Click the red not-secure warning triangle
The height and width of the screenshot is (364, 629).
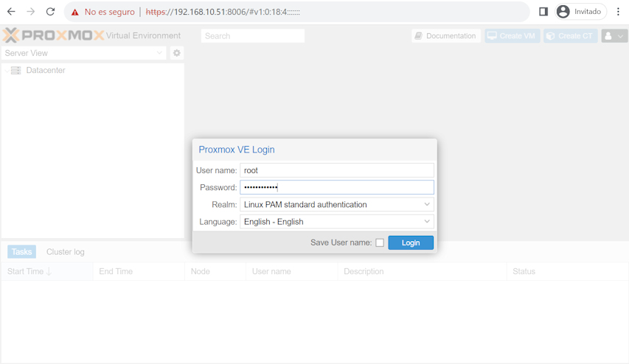pyautogui.click(x=75, y=13)
